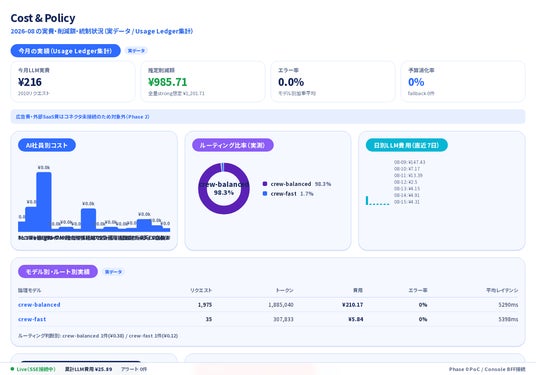536x375 pixels.
Task: Click the Phase 2 connector notice banner
Action: click(x=268, y=117)
